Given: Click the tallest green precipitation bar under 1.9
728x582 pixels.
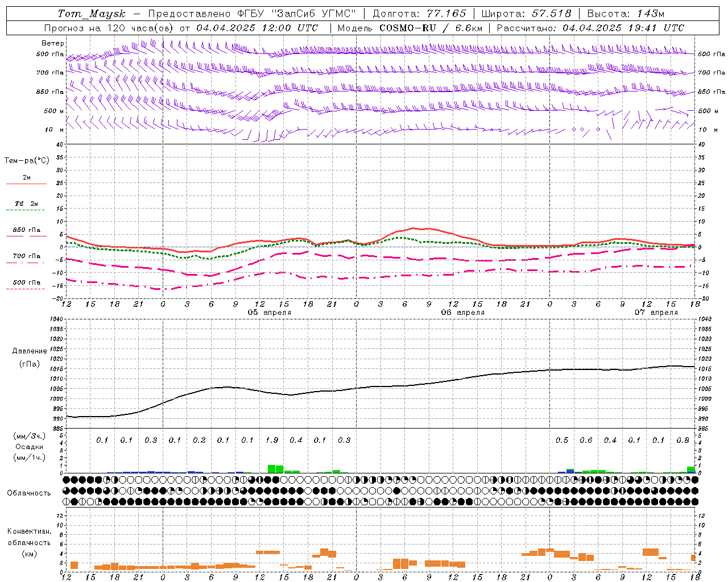Looking at the screenshot, I should [x=271, y=469].
